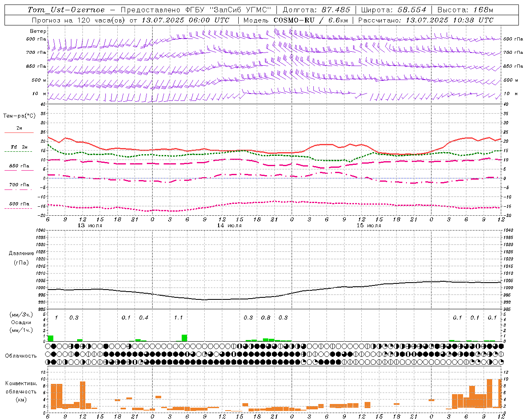This screenshot has height=420, width=525.
Task: Click the Долгота: 87.485 value
Action: pos(316,10)
